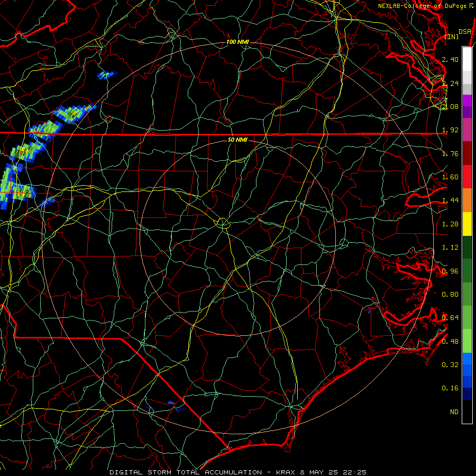Image resolution: width=476 pixels, height=476 pixels.
Task: Click the dark purple legend swatch
Action: click(467, 112)
